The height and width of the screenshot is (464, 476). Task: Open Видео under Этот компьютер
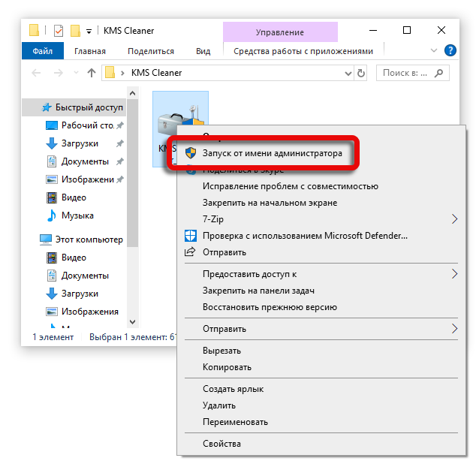pos(74,258)
